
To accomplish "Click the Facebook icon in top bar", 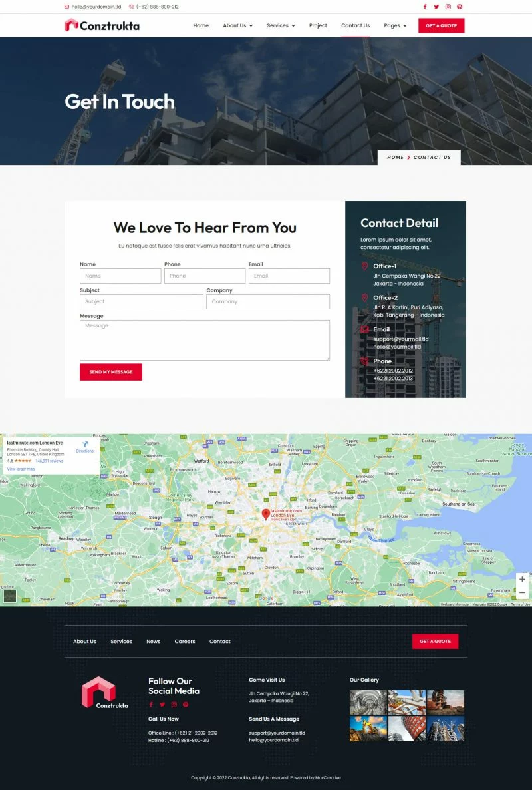I will (425, 7).
